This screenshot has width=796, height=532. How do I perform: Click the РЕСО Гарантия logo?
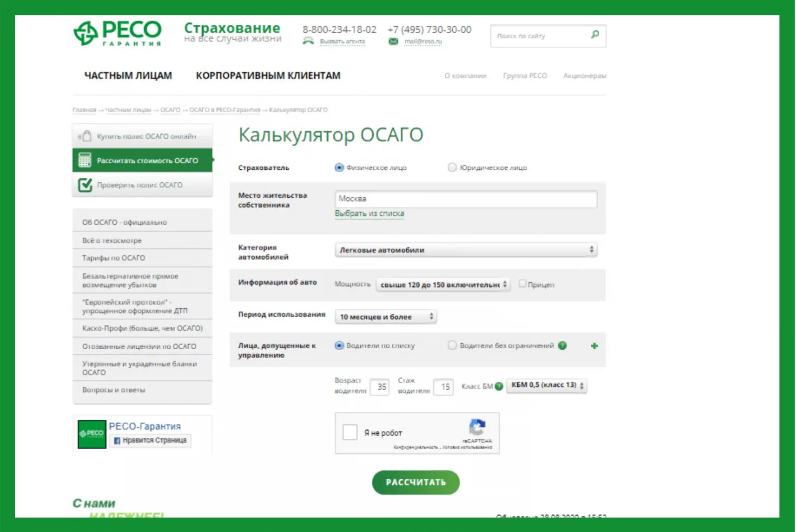pos(117,33)
